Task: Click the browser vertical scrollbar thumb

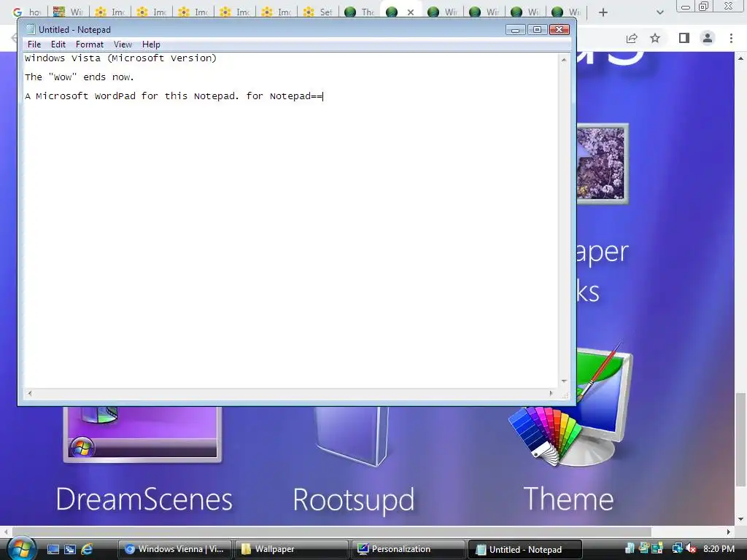Action: tap(741, 439)
